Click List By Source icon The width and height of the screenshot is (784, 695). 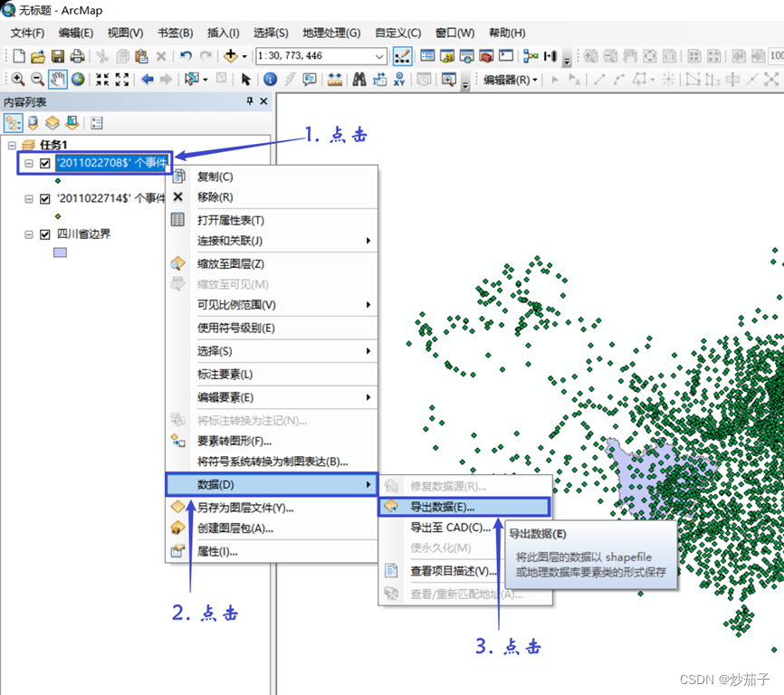point(33,123)
